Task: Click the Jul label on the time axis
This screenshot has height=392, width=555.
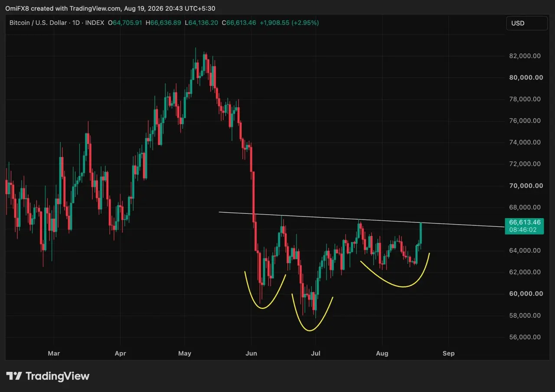Action: 316,353
